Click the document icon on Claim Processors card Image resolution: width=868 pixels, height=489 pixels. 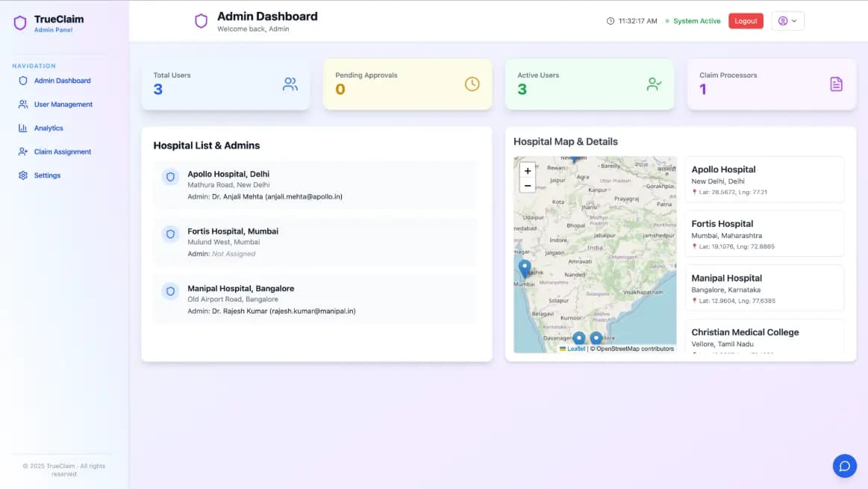pos(835,84)
